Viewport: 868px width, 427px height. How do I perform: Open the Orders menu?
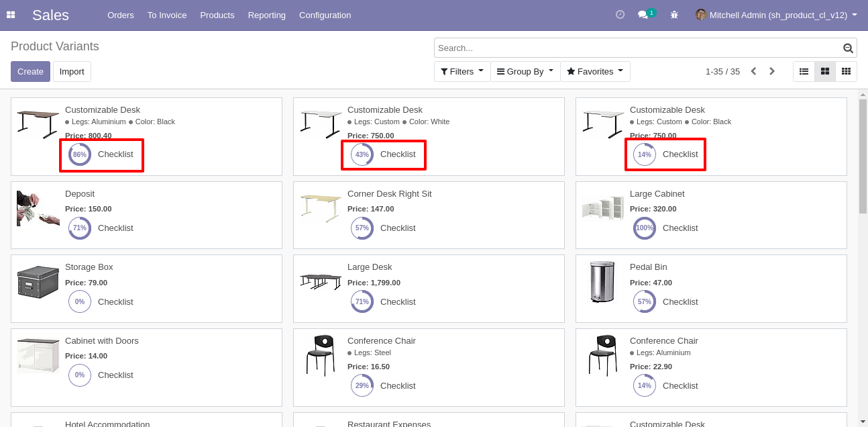(121, 15)
